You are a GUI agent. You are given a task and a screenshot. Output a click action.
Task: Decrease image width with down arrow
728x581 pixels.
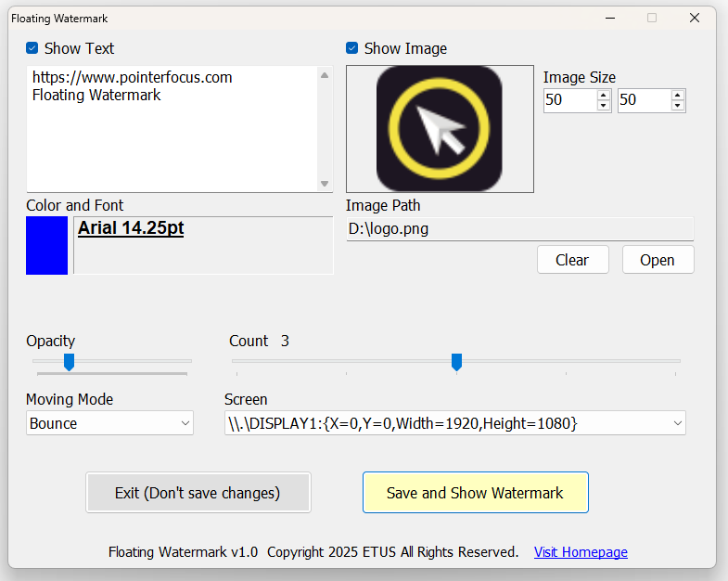[604, 106]
